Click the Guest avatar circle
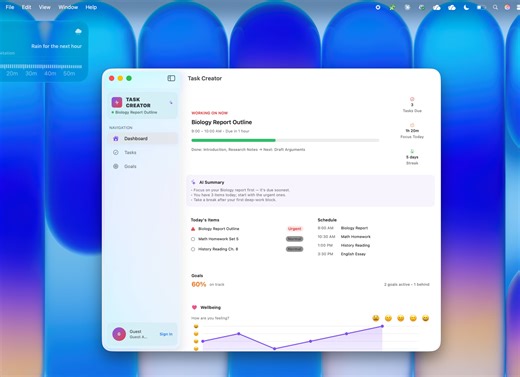 click(119, 334)
